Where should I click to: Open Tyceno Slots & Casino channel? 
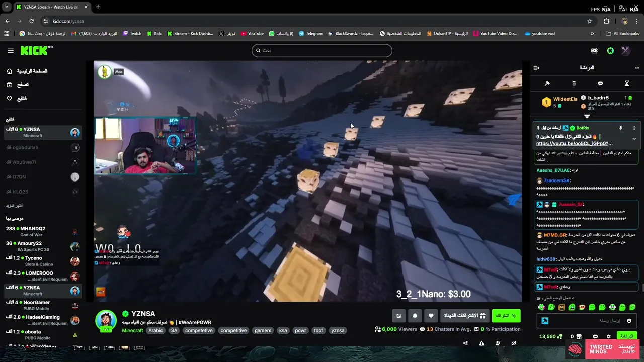point(43,261)
